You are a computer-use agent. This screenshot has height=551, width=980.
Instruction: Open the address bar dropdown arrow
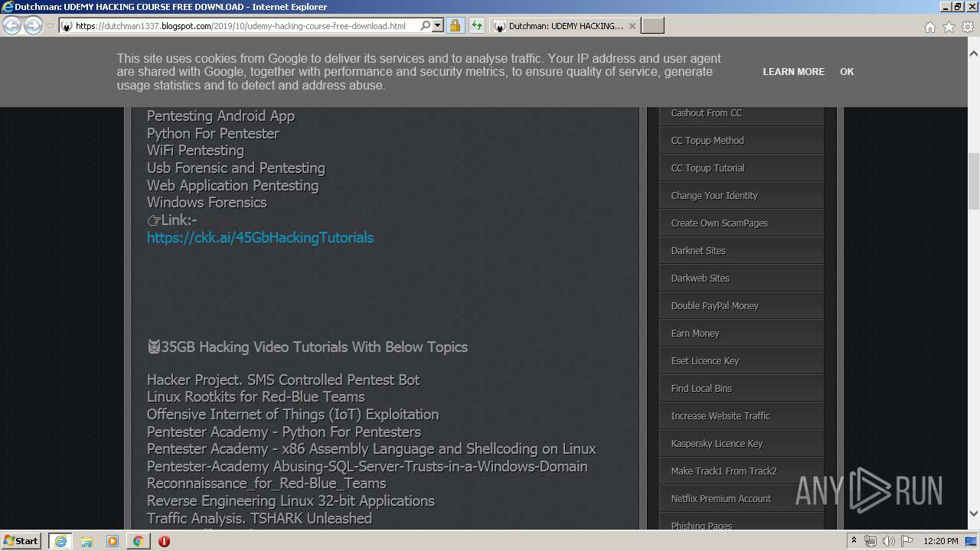pos(438,26)
